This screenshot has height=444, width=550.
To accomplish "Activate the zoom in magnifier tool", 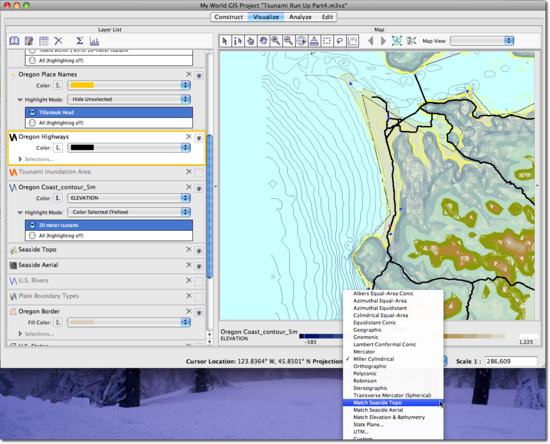I will (276, 41).
